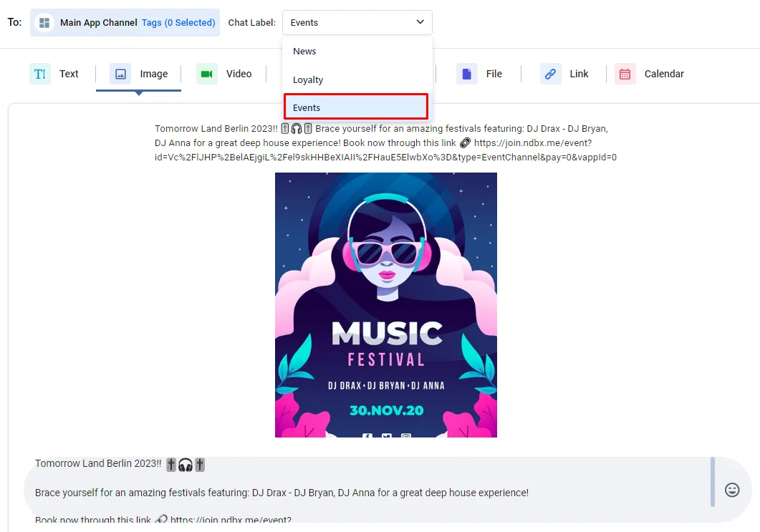The height and width of the screenshot is (532, 760).
Task: Click the Text type icon
Action: coord(40,74)
